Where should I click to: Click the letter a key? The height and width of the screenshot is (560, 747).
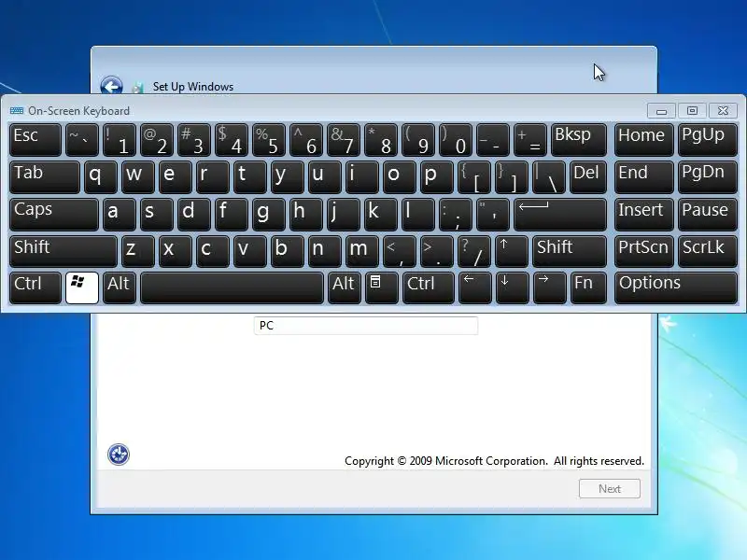pyautogui.click(x=120, y=215)
